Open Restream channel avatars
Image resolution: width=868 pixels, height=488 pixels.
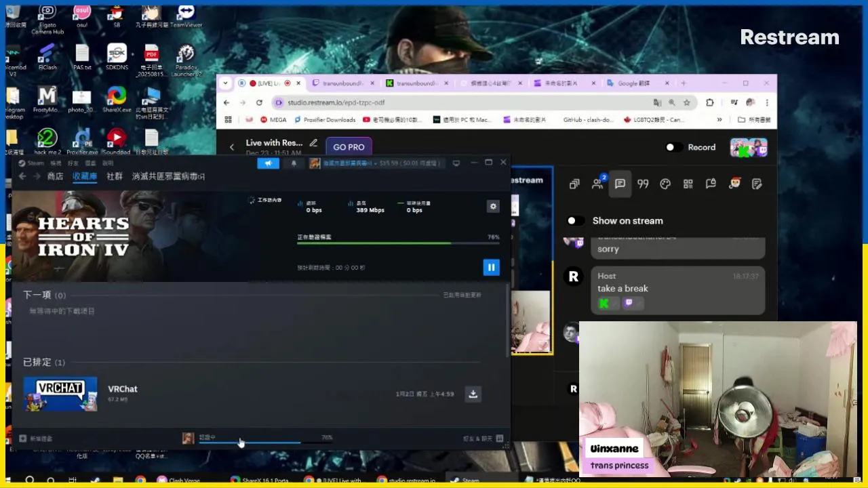(749, 147)
